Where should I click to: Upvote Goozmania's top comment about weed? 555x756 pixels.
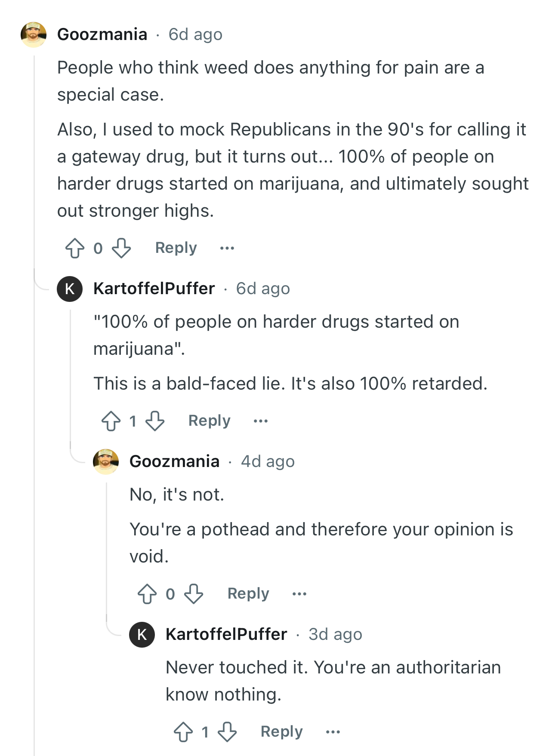click(x=75, y=248)
